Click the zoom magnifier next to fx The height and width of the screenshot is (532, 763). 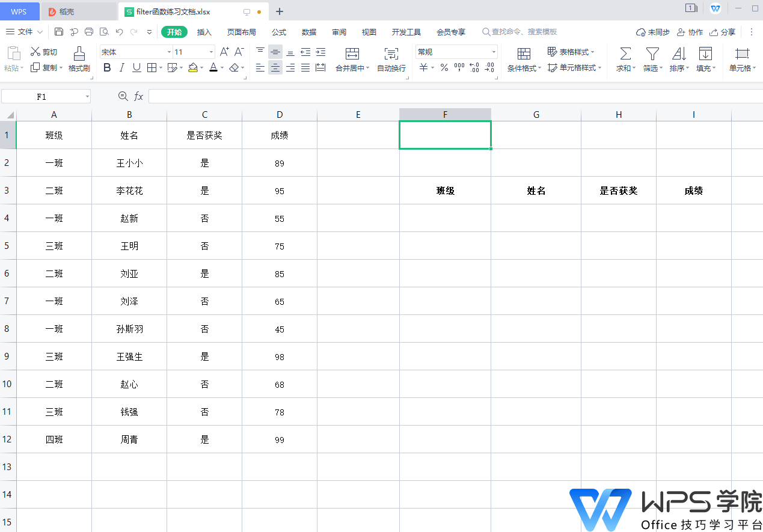tap(123, 96)
